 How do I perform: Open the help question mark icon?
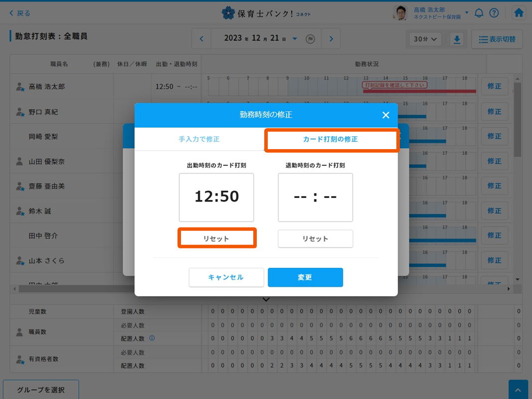494,13
